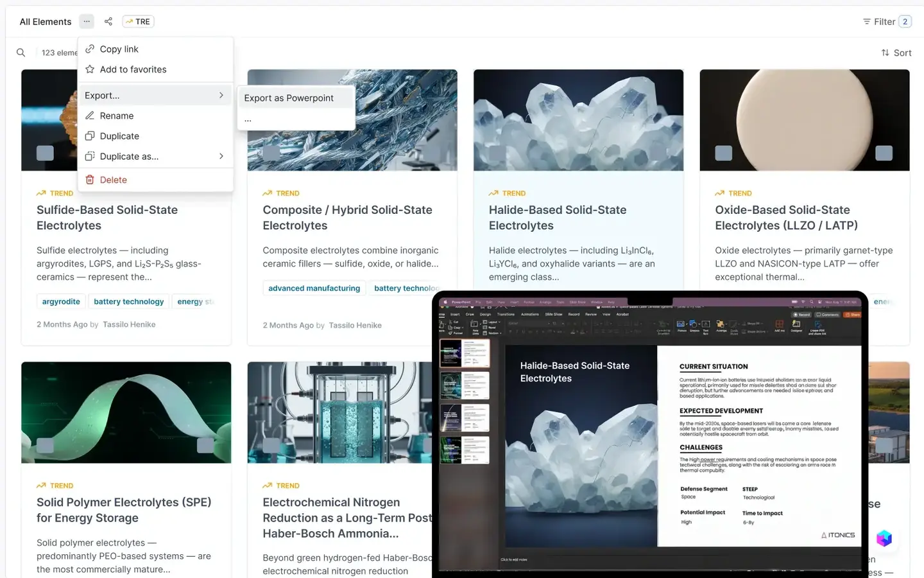Click the halide crystal image on the Halide-Based card

578,120
